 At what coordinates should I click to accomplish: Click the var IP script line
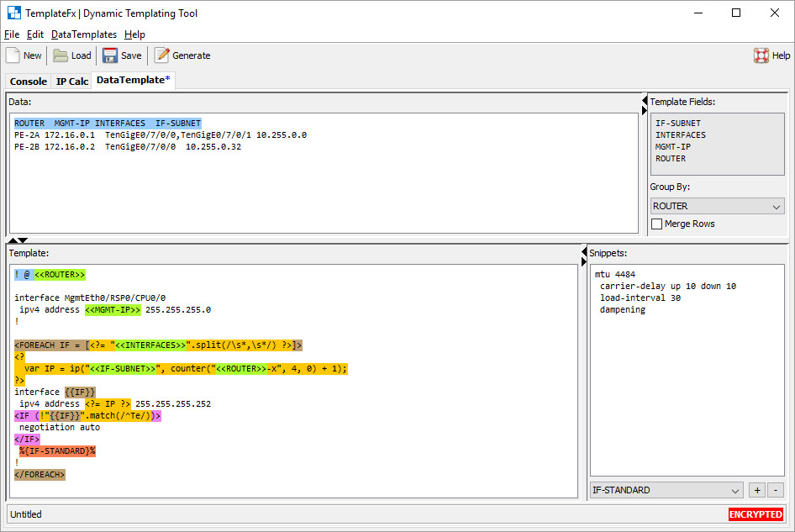[186, 368]
